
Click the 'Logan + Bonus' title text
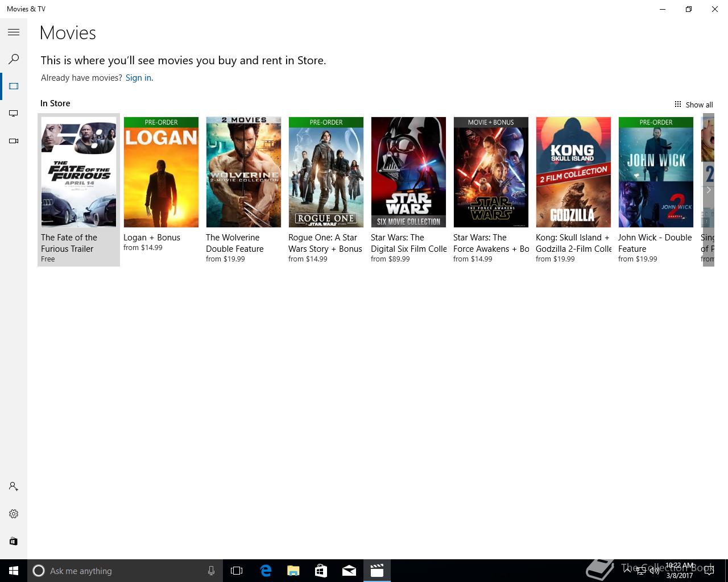[152, 238]
